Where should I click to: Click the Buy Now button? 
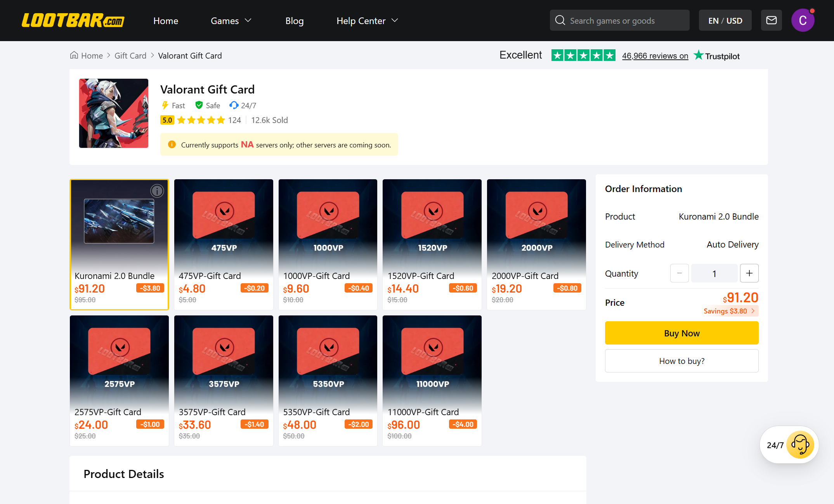click(x=682, y=333)
